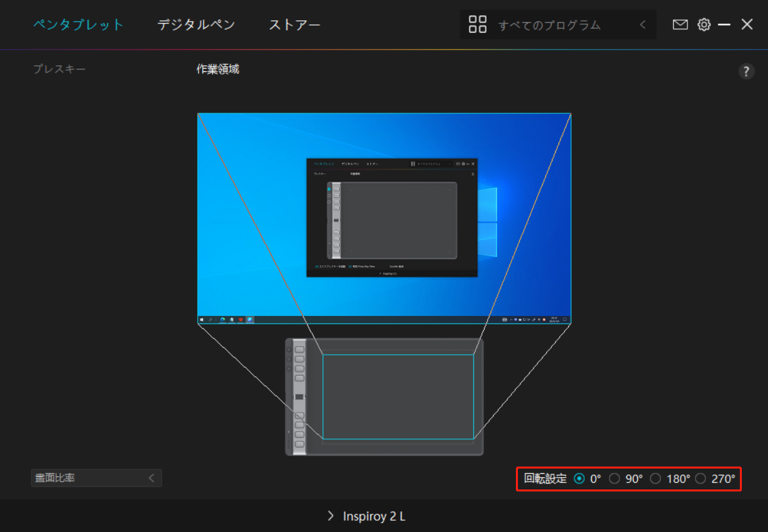Set tablet rotation to 90°
The width and height of the screenshot is (768, 532).
pos(614,478)
